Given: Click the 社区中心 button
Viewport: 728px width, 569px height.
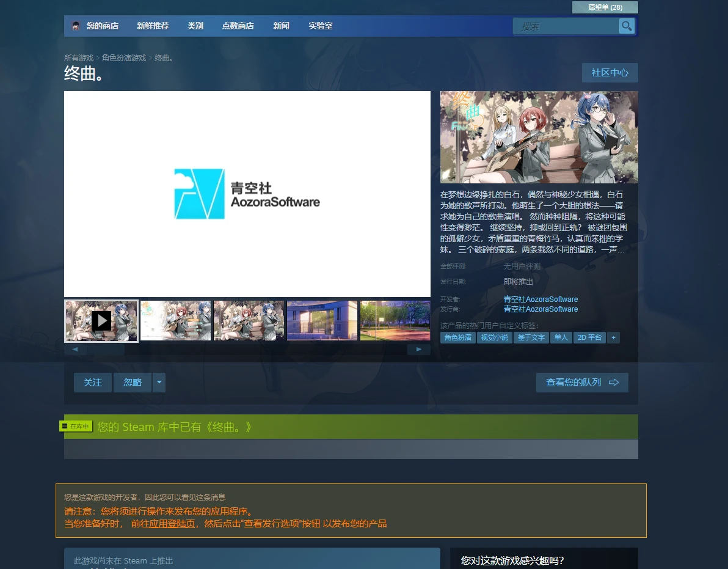Looking at the screenshot, I should (x=610, y=73).
